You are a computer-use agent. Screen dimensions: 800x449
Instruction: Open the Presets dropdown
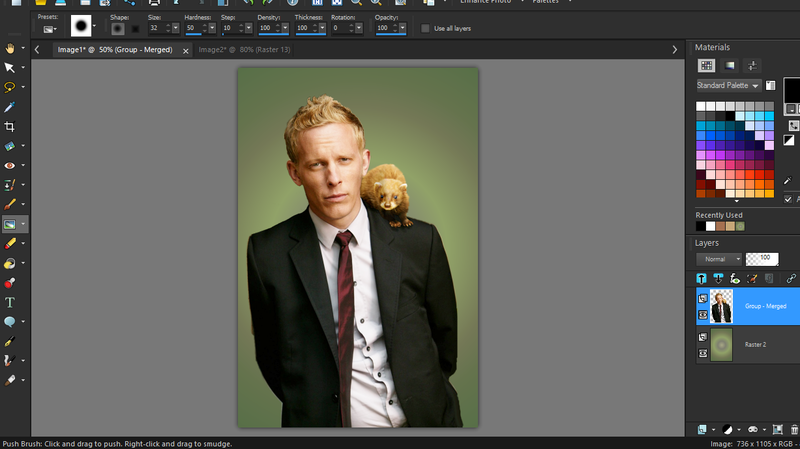[x=49, y=30]
